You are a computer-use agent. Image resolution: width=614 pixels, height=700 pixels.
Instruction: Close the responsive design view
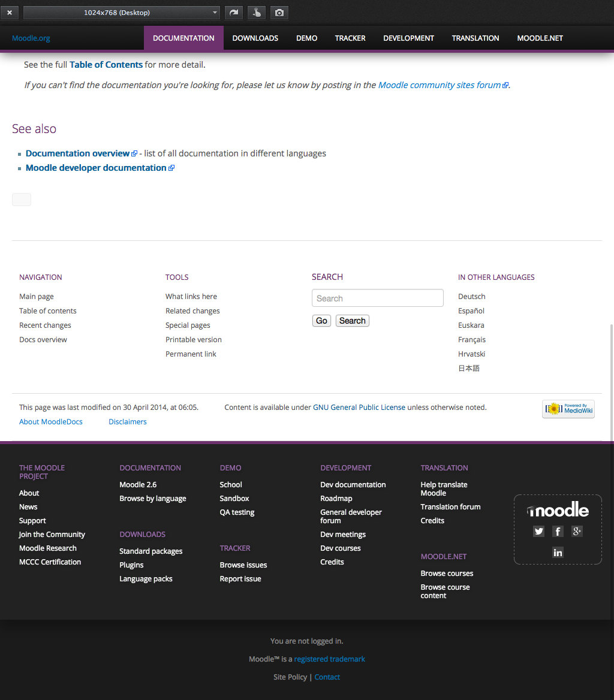tap(10, 13)
